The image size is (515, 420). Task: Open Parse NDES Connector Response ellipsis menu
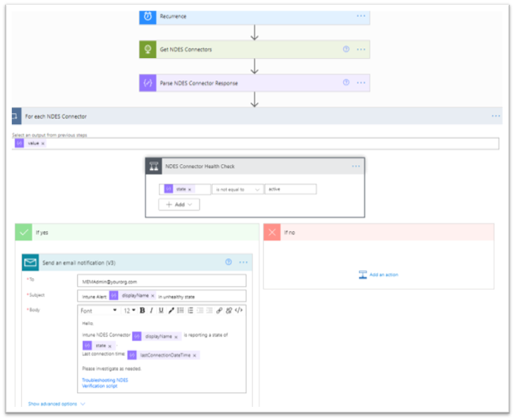pos(361,83)
